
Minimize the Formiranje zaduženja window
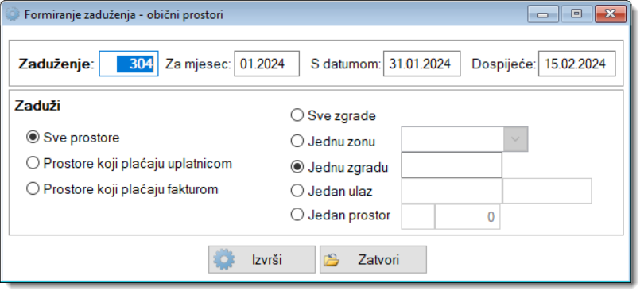[543, 14]
